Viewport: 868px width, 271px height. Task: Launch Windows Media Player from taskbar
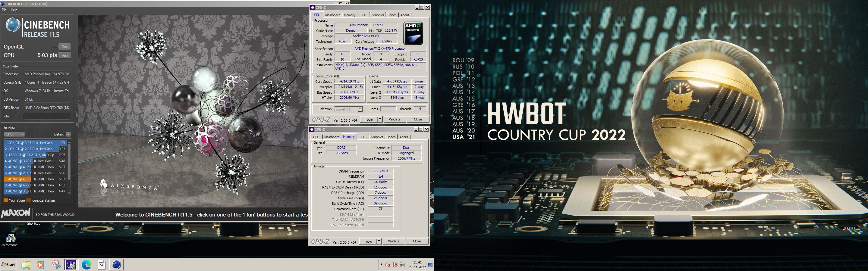[41, 265]
